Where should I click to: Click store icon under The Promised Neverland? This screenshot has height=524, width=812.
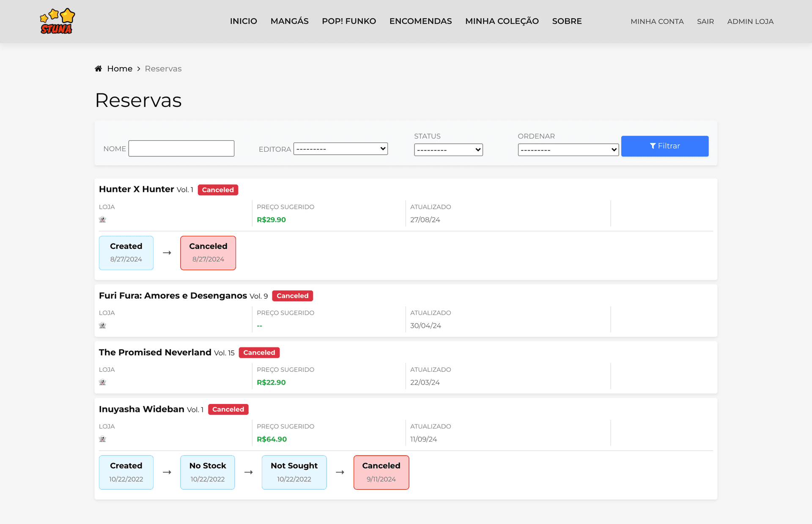click(x=102, y=382)
